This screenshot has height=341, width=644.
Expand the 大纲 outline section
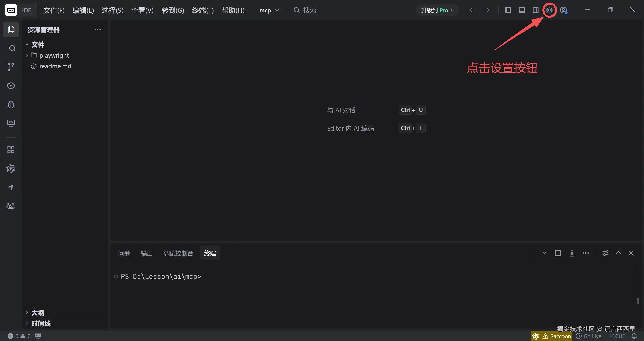pyautogui.click(x=38, y=313)
